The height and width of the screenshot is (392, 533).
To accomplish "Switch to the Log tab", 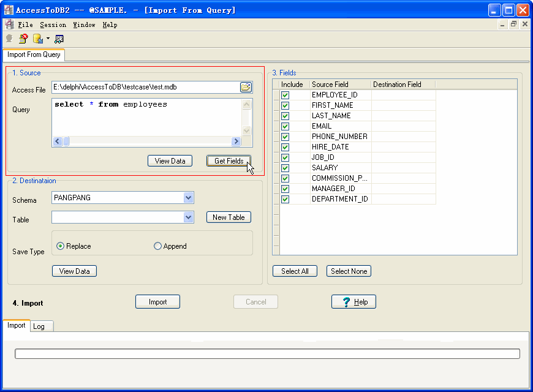I will (42, 326).
